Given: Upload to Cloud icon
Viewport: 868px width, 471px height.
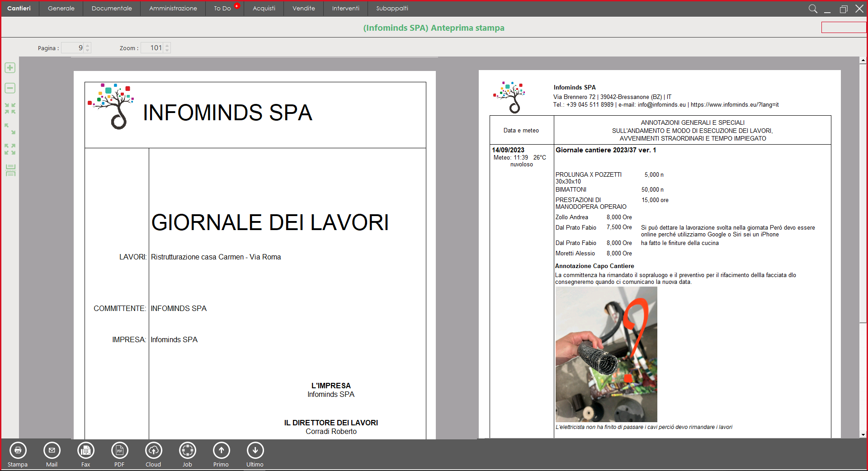Looking at the screenshot, I should point(153,450).
